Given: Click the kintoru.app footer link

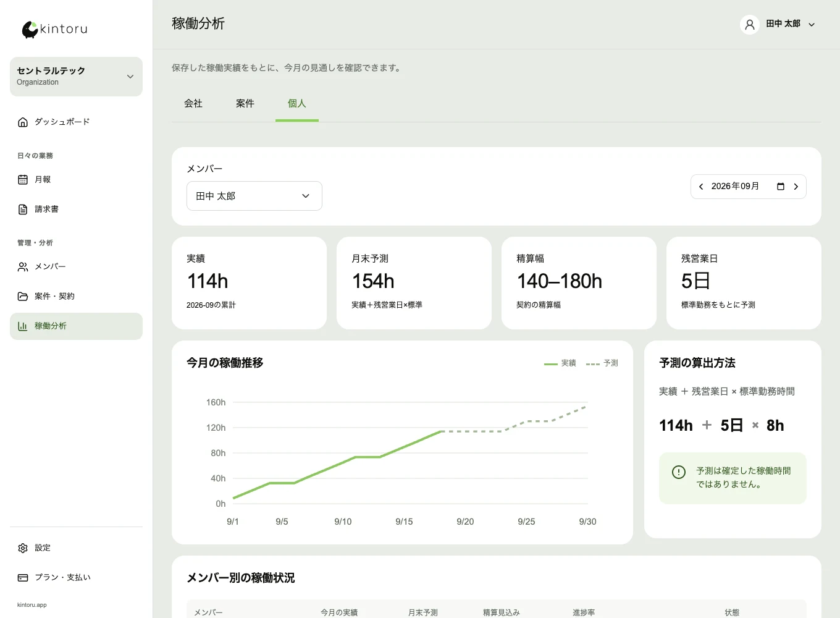Looking at the screenshot, I should (x=32, y=605).
